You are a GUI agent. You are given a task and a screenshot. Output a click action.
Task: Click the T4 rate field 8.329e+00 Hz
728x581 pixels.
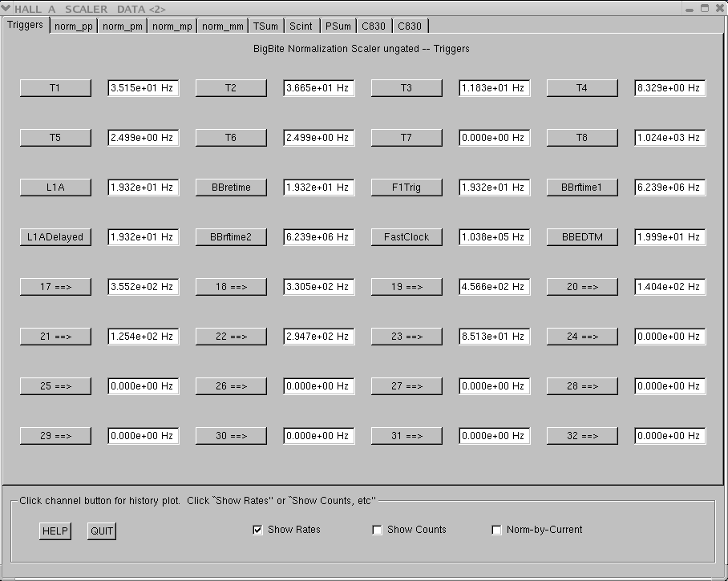[x=670, y=88]
